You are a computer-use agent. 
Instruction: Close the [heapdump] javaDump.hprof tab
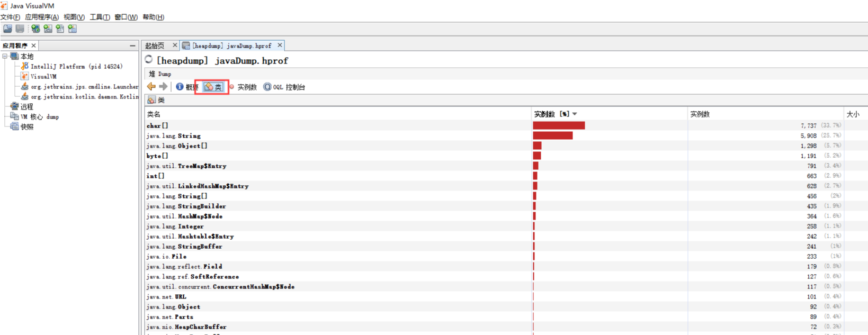point(280,45)
